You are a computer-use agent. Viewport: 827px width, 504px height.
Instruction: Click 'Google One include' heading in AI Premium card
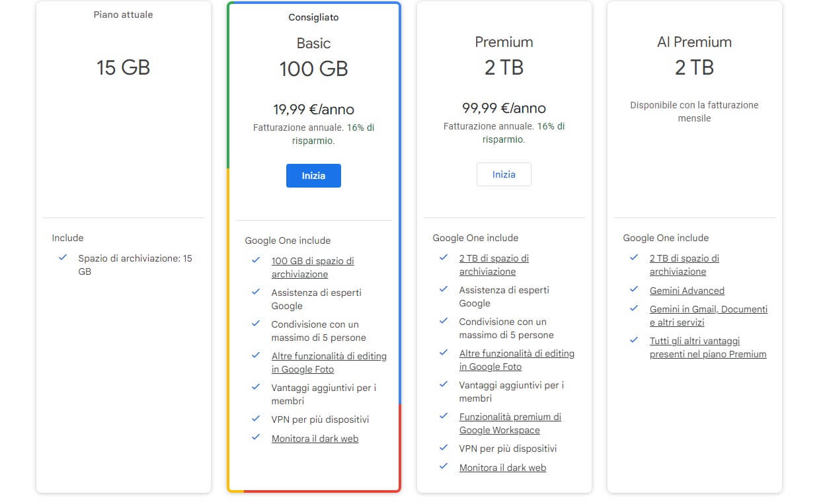tap(666, 238)
